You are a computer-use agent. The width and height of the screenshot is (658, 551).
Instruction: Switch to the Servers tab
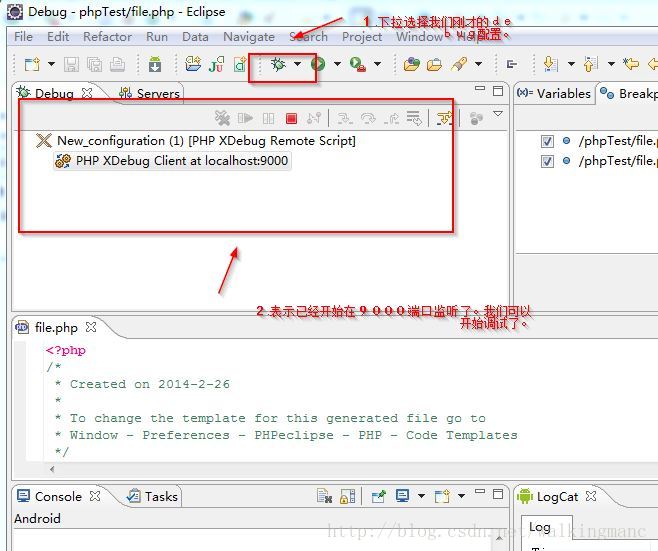pyautogui.click(x=149, y=93)
